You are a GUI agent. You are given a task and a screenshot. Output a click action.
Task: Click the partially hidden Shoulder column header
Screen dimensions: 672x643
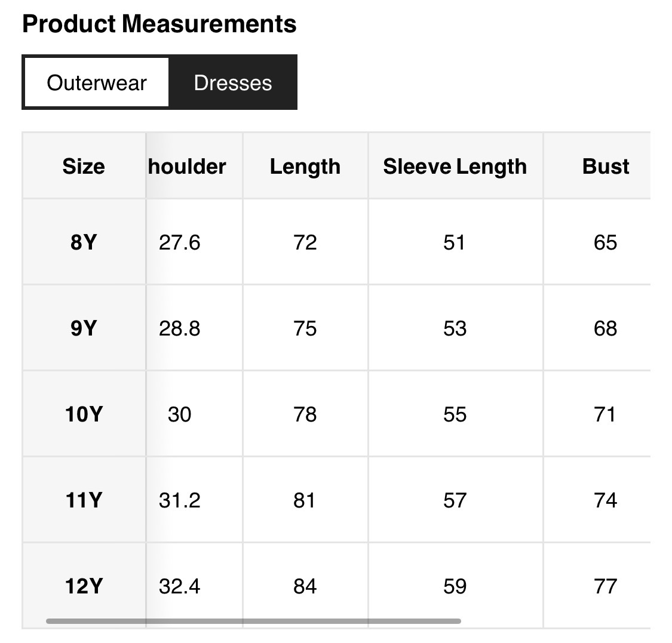[x=187, y=166]
